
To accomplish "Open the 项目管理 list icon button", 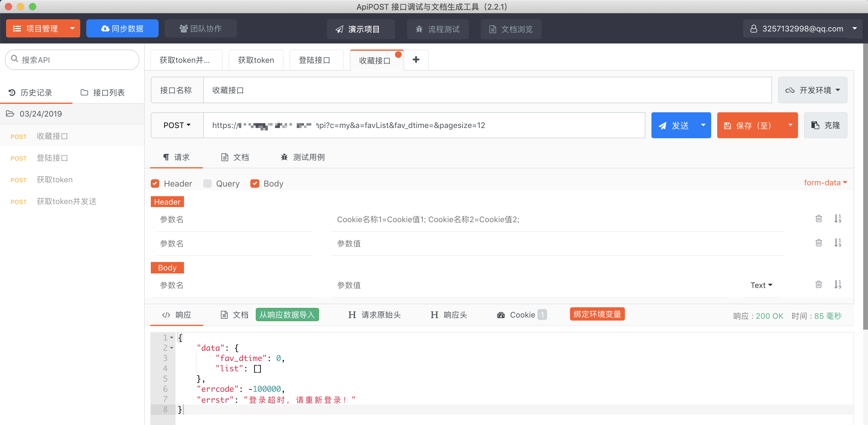I will pos(17,29).
